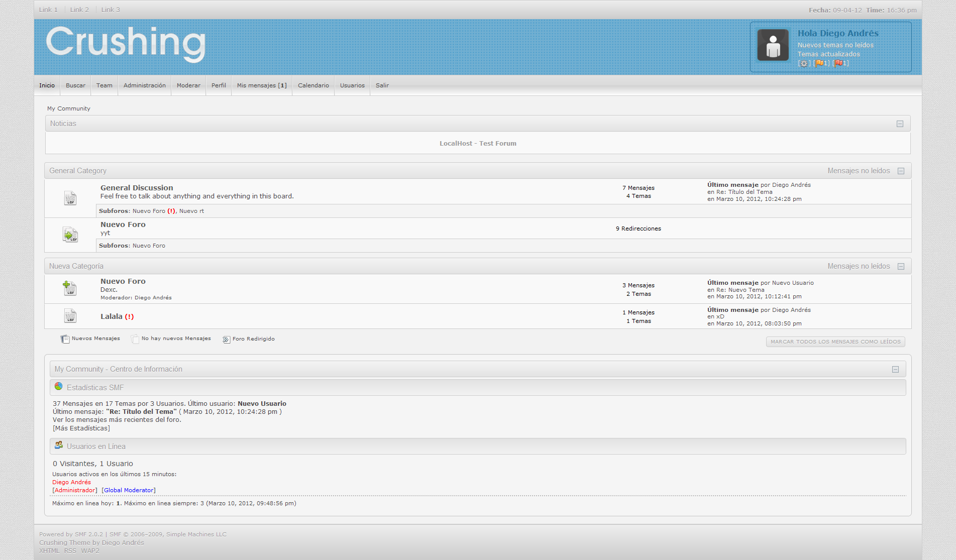Open the General Discussion board link
Screen dimensions: 956x560
137,188
